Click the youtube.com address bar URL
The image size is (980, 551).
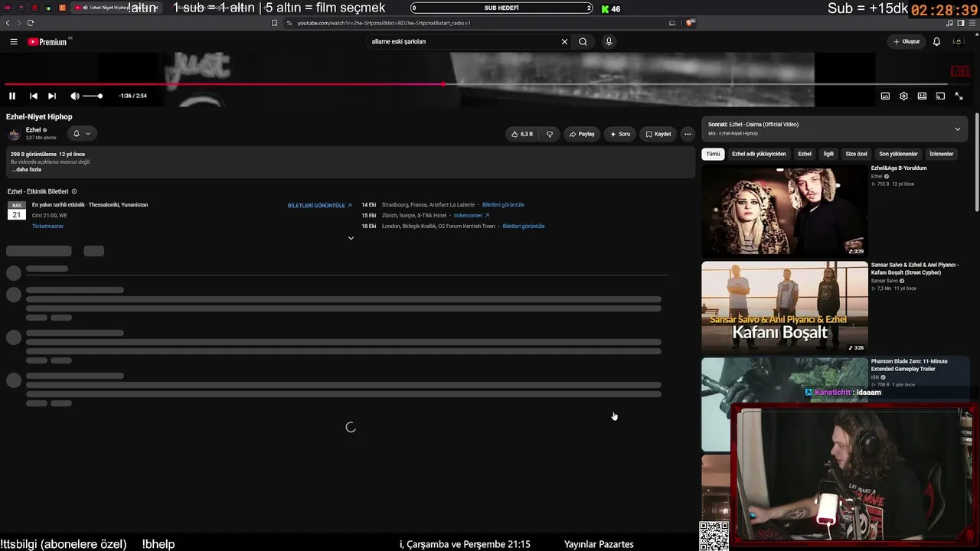click(384, 23)
